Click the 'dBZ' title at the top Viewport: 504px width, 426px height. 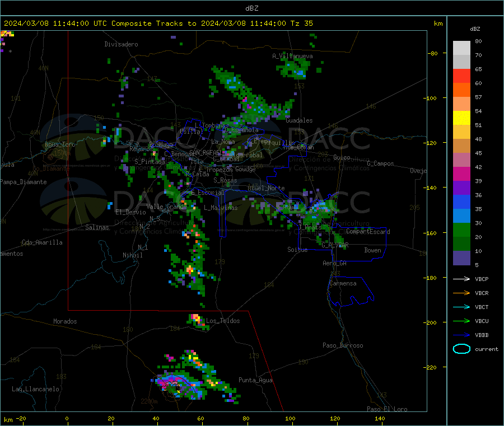coord(251,8)
